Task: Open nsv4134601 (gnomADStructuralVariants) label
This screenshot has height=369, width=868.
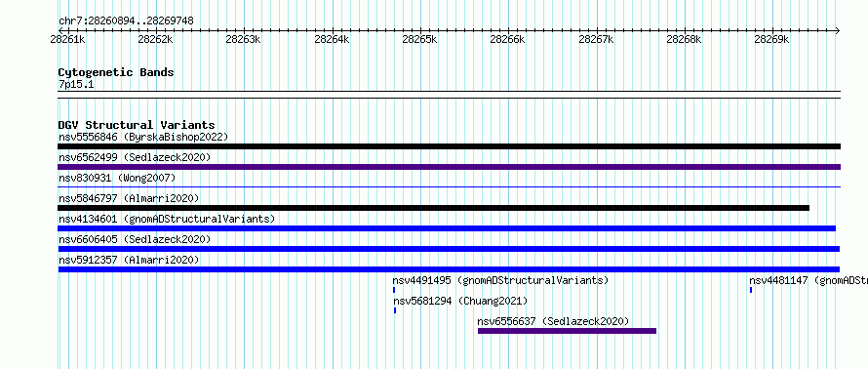Action: point(167,219)
